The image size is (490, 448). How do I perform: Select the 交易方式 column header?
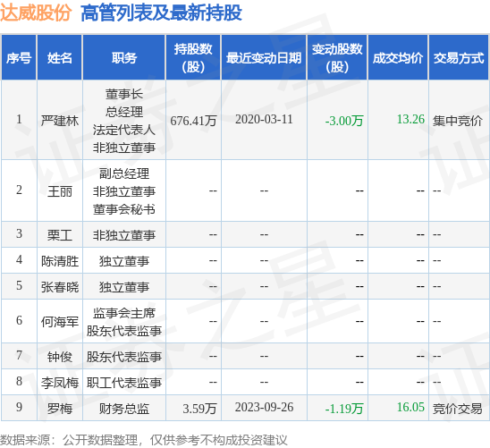click(x=459, y=58)
